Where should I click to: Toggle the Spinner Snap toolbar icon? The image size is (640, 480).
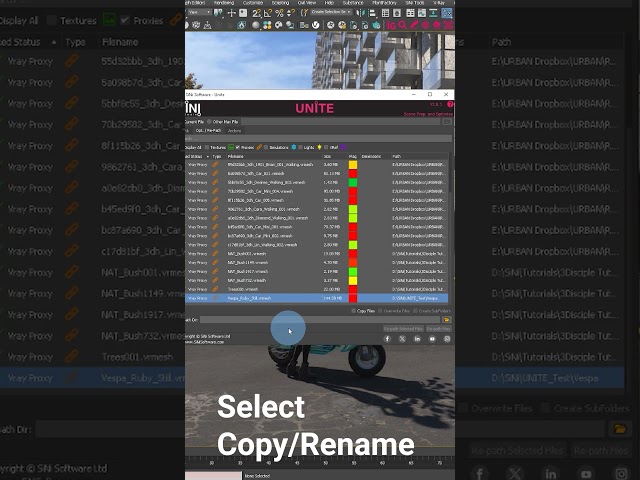point(290,13)
